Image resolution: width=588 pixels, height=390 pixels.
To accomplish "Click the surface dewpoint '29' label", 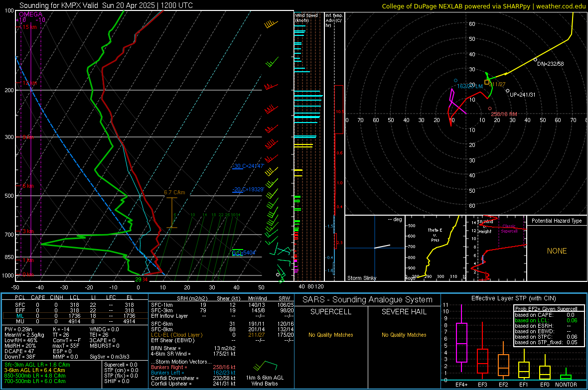I will (x=138, y=279).
